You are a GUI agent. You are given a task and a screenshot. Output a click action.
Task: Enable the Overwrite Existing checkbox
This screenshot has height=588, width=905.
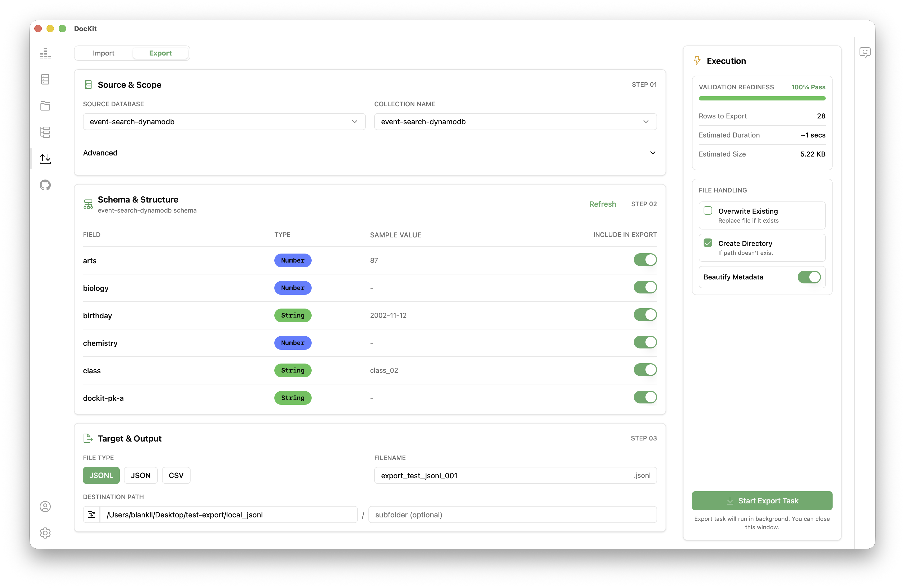click(x=708, y=210)
